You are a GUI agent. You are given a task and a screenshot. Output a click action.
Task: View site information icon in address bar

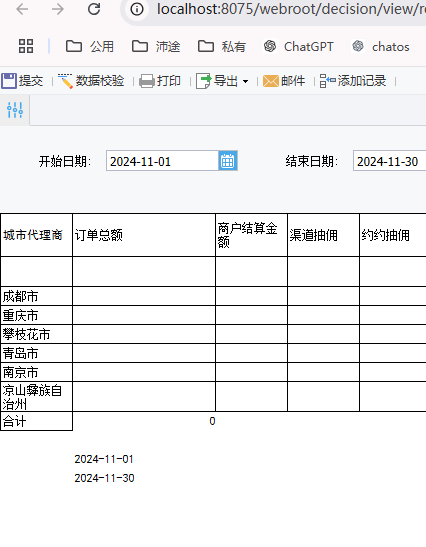tap(137, 9)
